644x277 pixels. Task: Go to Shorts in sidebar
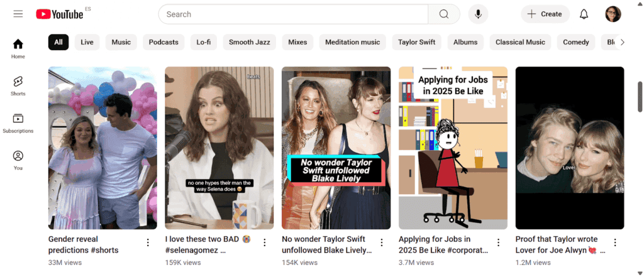click(x=18, y=86)
